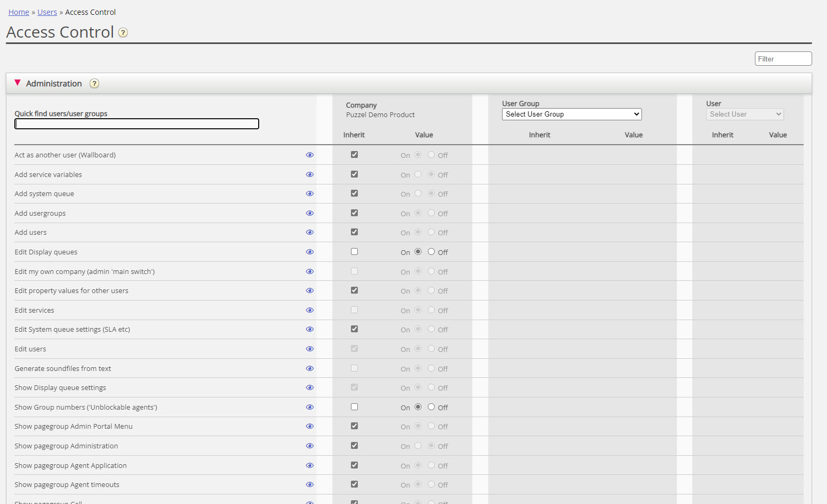Click eye icon for Add service variables

[x=310, y=174]
